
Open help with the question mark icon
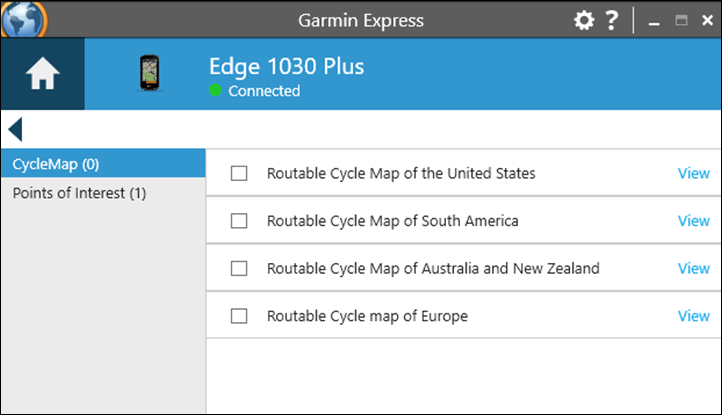(611, 20)
